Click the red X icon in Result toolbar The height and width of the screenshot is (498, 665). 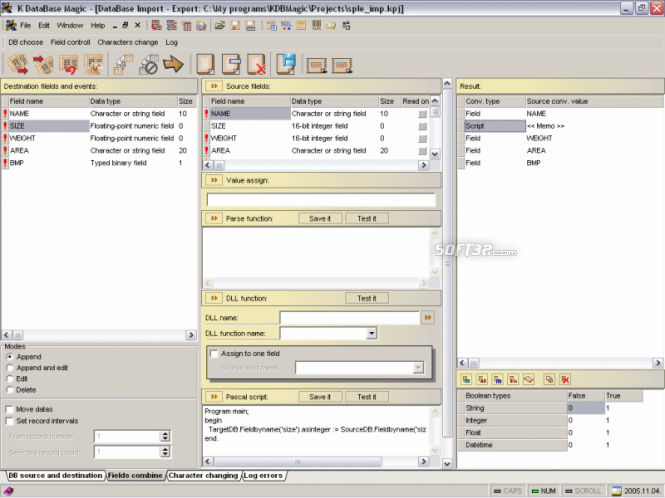click(x=565, y=379)
